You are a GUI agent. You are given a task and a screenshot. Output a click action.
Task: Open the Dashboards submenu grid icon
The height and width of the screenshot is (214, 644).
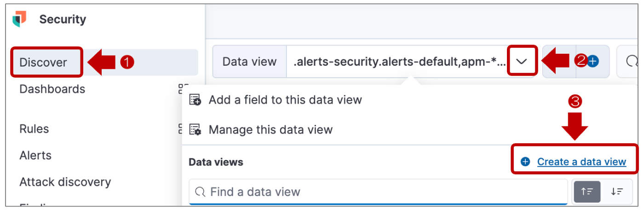[184, 89]
